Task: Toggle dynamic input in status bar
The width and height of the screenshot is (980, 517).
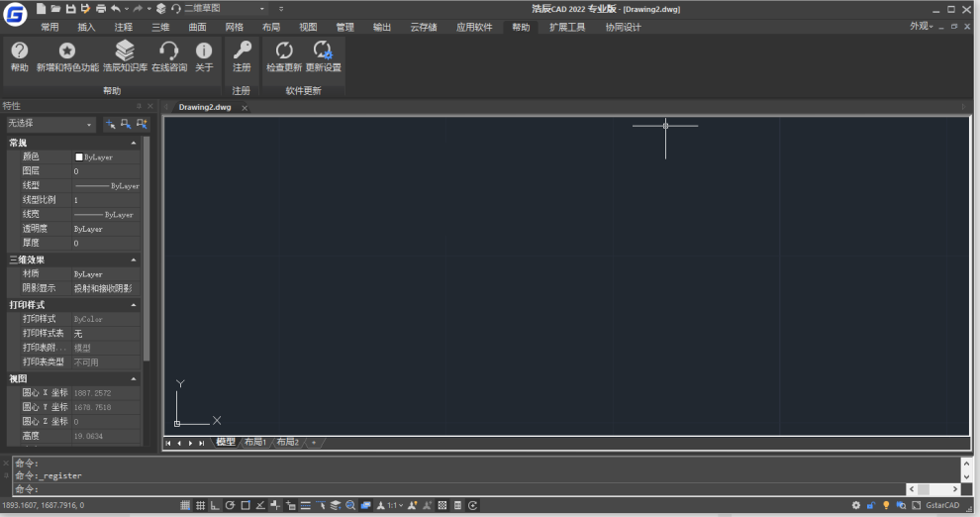Action: 290,505
